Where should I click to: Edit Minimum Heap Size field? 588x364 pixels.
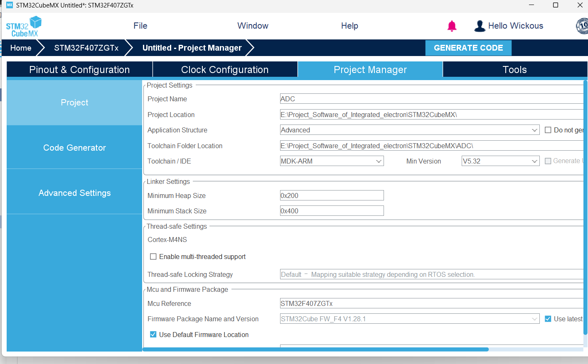coord(332,195)
